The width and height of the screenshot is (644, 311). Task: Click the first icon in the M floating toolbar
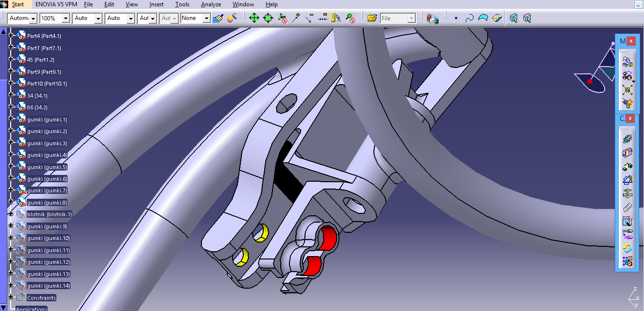[627, 61]
